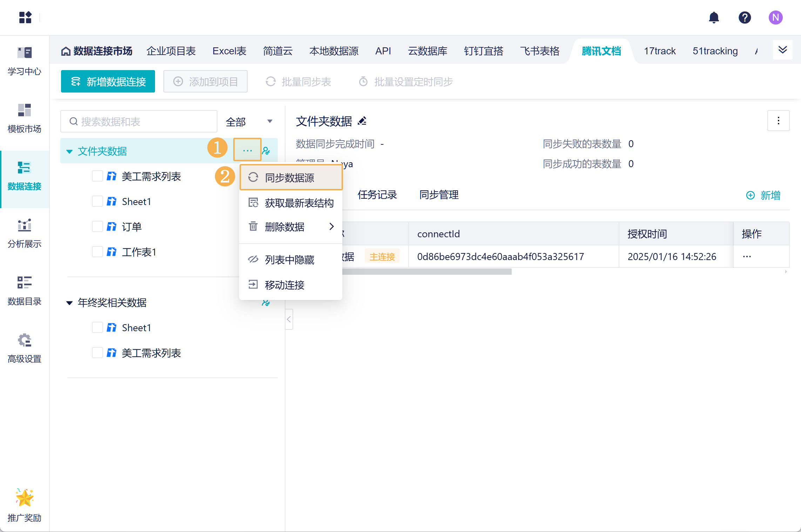The image size is (801, 532).
Task: Collapse the 年终奖相关数据 tree group
Action: 69,303
